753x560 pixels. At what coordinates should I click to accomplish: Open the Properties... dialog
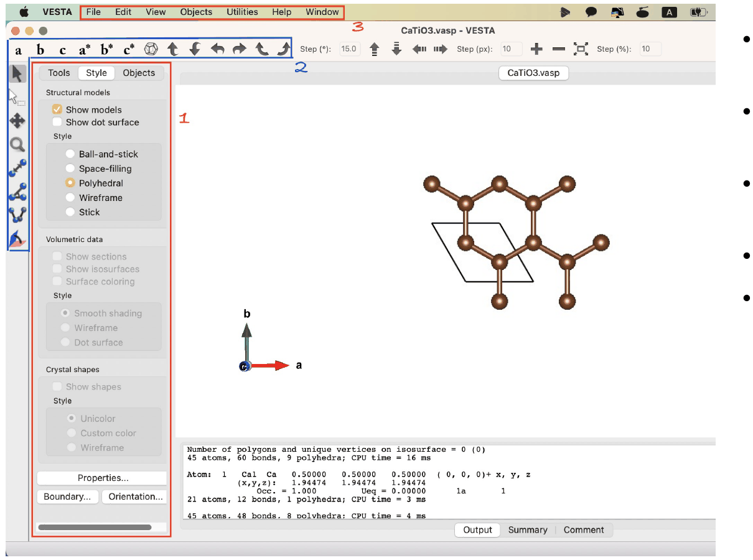coord(103,478)
